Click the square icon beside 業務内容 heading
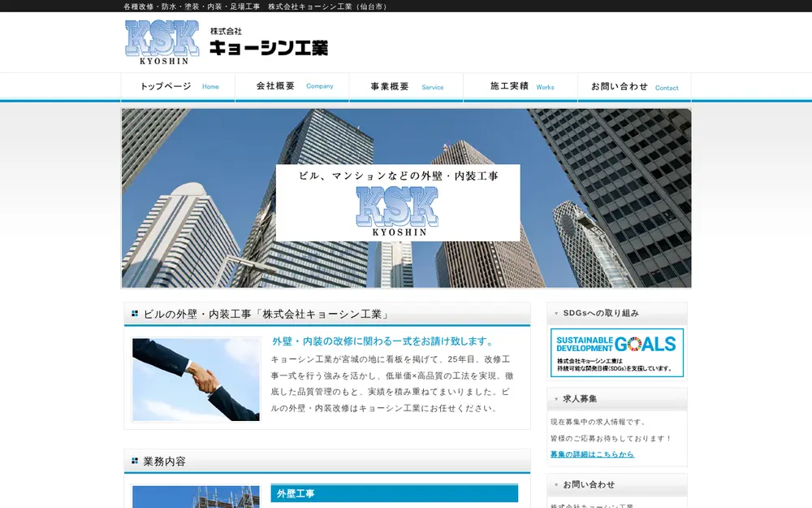The height and width of the screenshot is (508, 812). pos(135,461)
